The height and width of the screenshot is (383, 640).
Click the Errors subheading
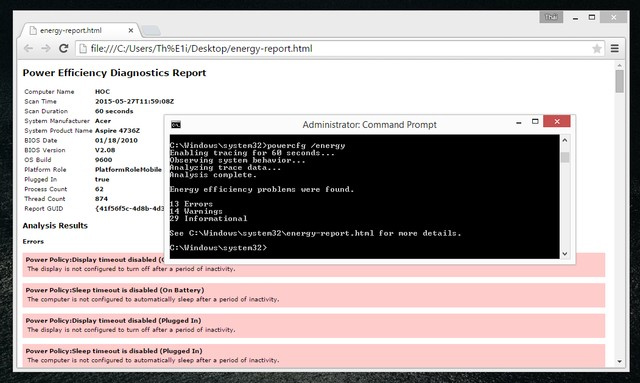[x=33, y=241]
